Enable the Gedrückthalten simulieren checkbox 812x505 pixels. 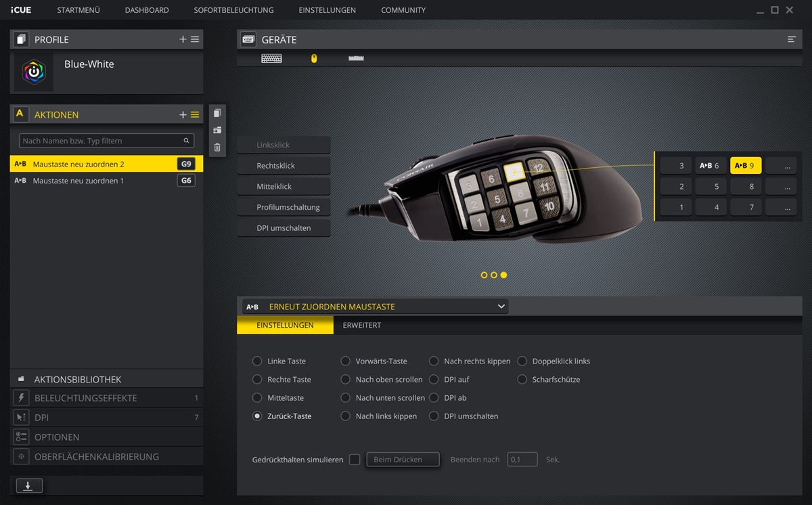tap(355, 460)
